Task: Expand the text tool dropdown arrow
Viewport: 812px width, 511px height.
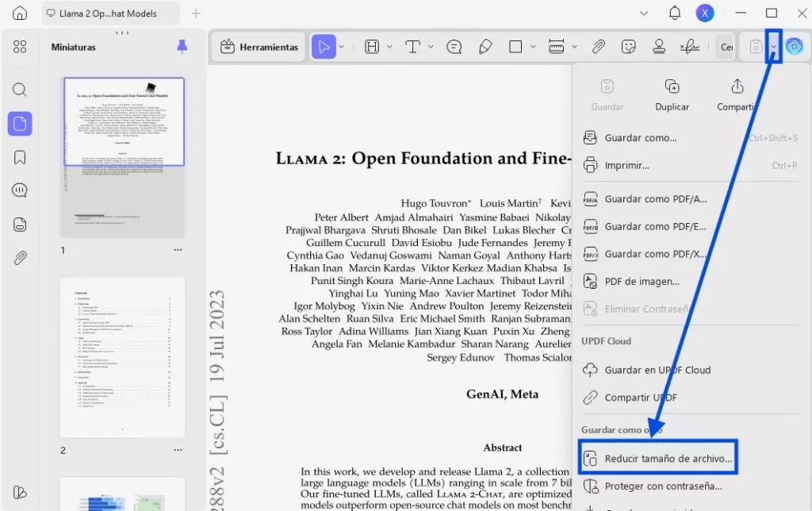Action: (431, 47)
